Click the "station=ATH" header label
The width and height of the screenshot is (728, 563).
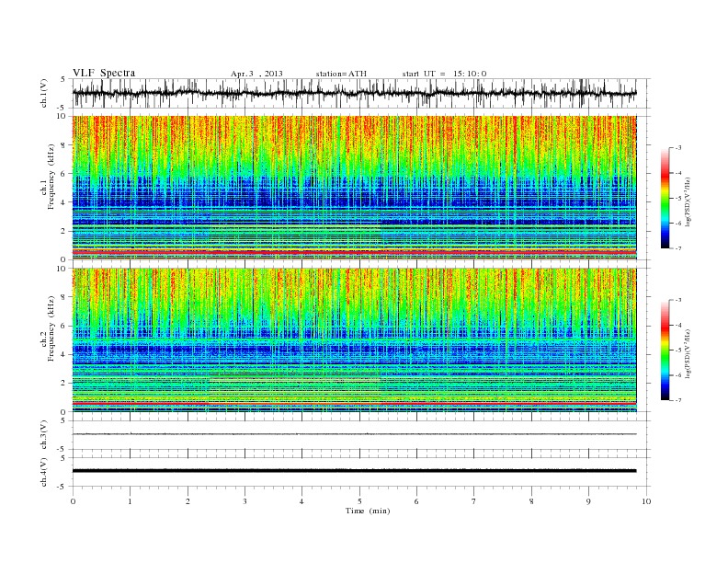pos(341,74)
